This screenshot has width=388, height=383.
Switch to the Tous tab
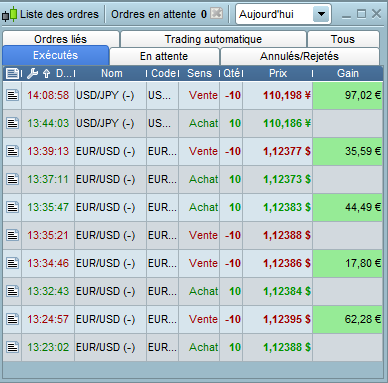pos(343,39)
